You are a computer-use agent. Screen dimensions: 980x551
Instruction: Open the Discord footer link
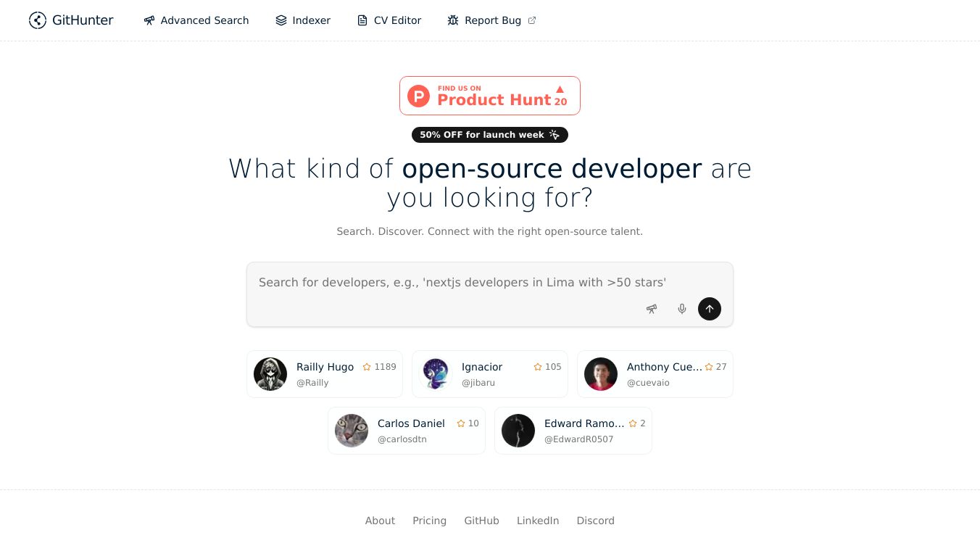(x=596, y=521)
